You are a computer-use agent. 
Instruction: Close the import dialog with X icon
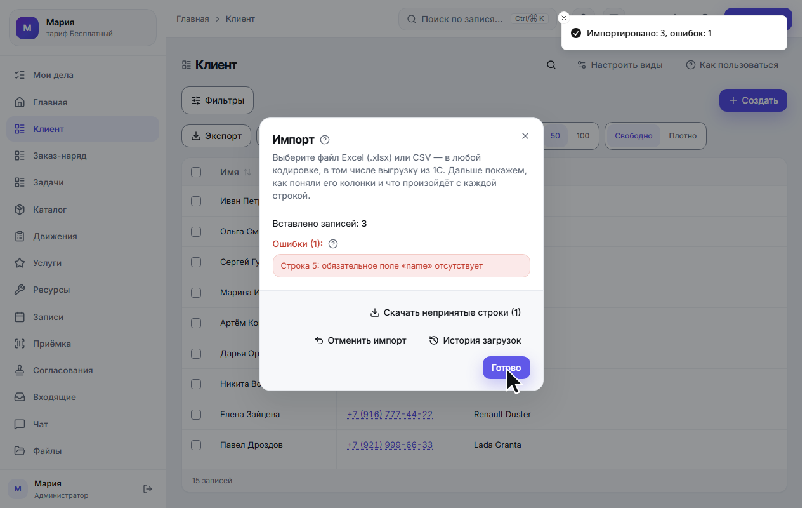click(525, 136)
